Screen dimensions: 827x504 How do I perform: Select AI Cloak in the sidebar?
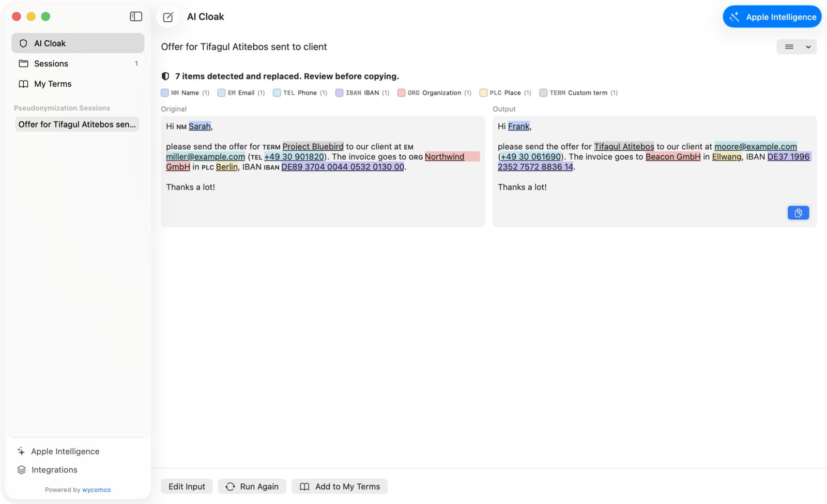[x=78, y=43]
